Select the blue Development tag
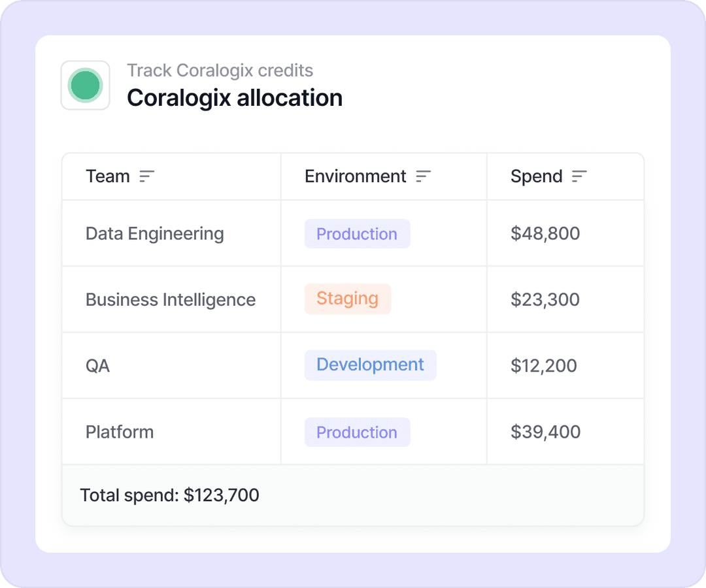The height and width of the screenshot is (588, 706). click(370, 365)
